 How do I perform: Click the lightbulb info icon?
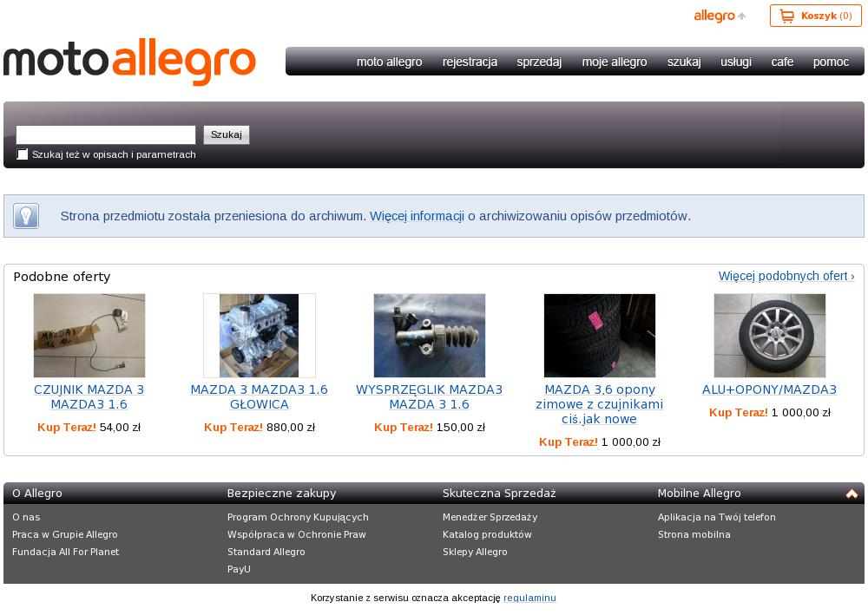click(x=26, y=216)
